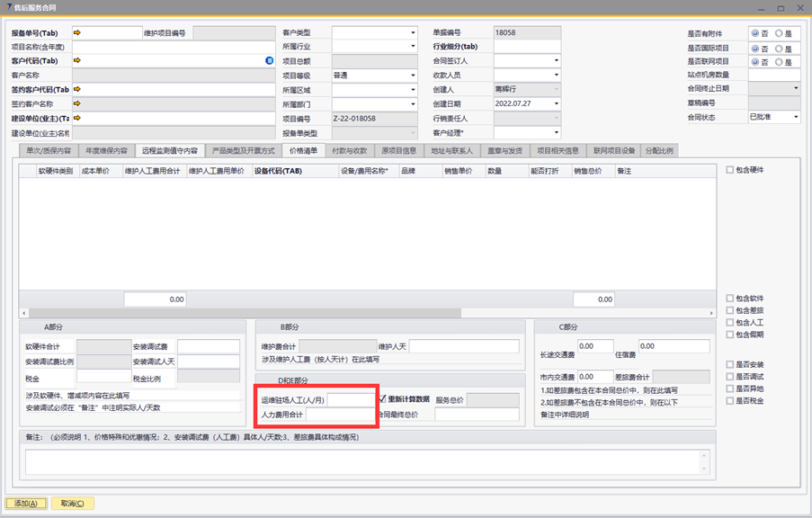This screenshot has width=812, height=518.
Task: Open the 客户类型 dropdown
Action: coord(413,33)
